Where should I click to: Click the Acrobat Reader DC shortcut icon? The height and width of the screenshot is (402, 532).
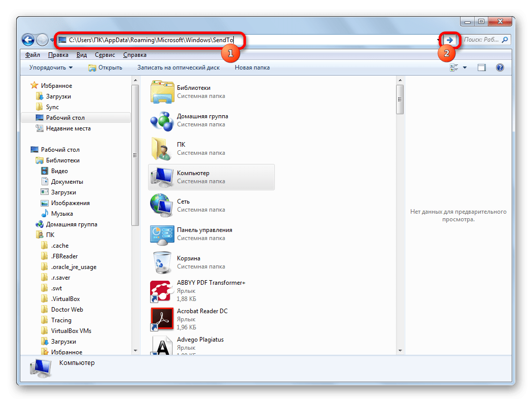pyautogui.click(x=161, y=319)
